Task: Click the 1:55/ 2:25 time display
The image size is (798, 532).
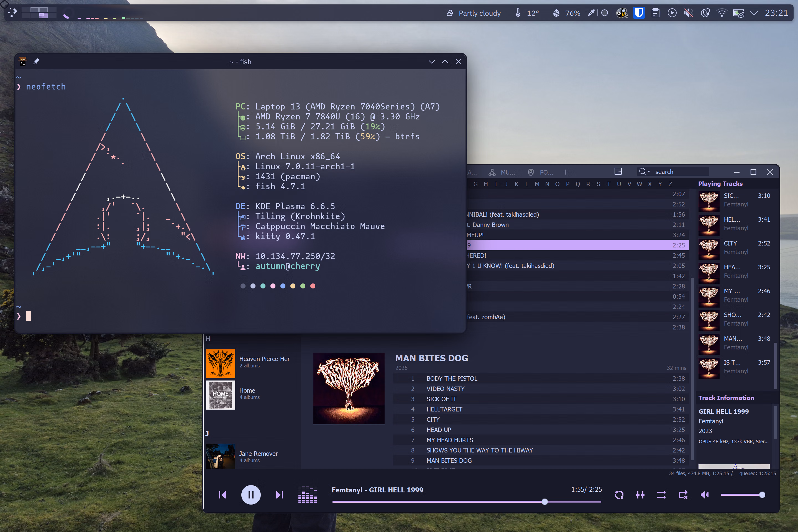Action: 586,489
